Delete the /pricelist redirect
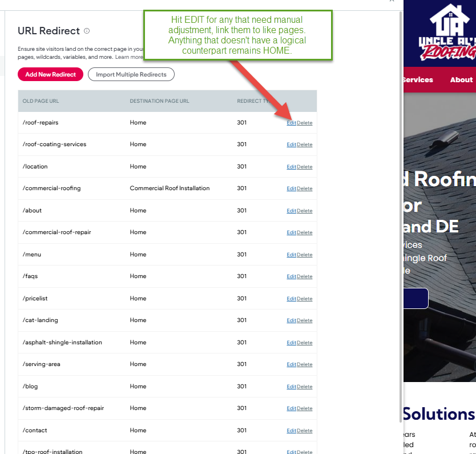476x454 pixels. tap(305, 299)
